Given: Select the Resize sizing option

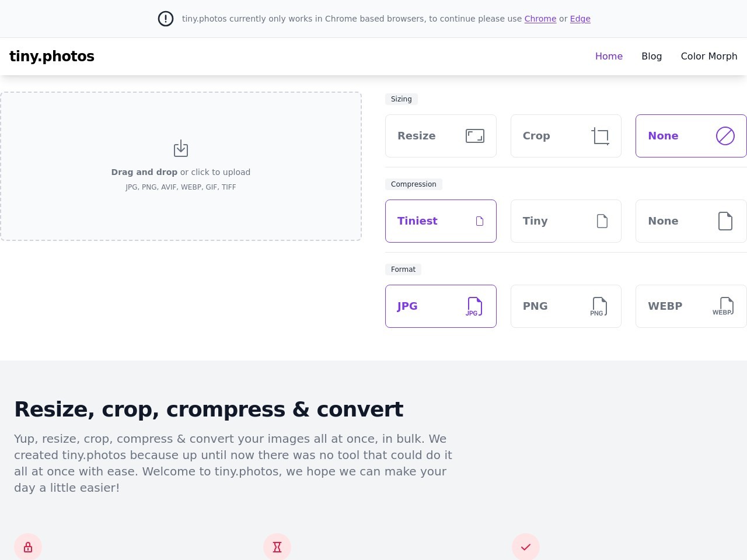Looking at the screenshot, I should pos(417,136).
